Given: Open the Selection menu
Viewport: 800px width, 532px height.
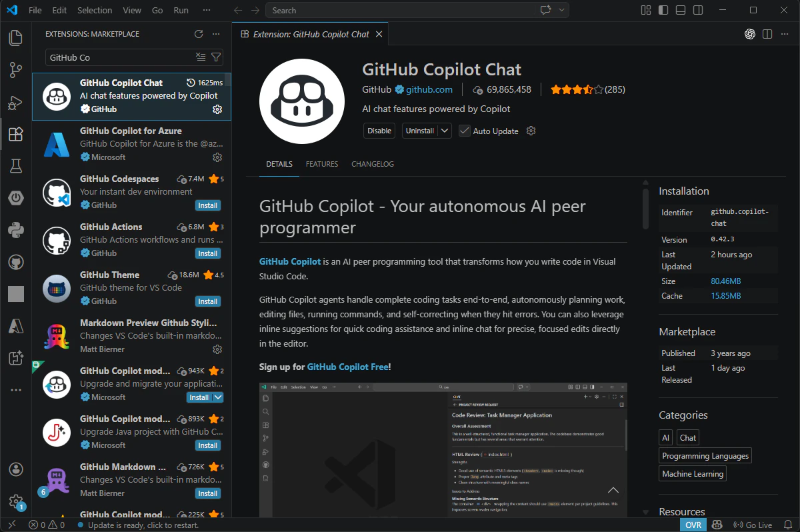Looking at the screenshot, I should [95, 10].
